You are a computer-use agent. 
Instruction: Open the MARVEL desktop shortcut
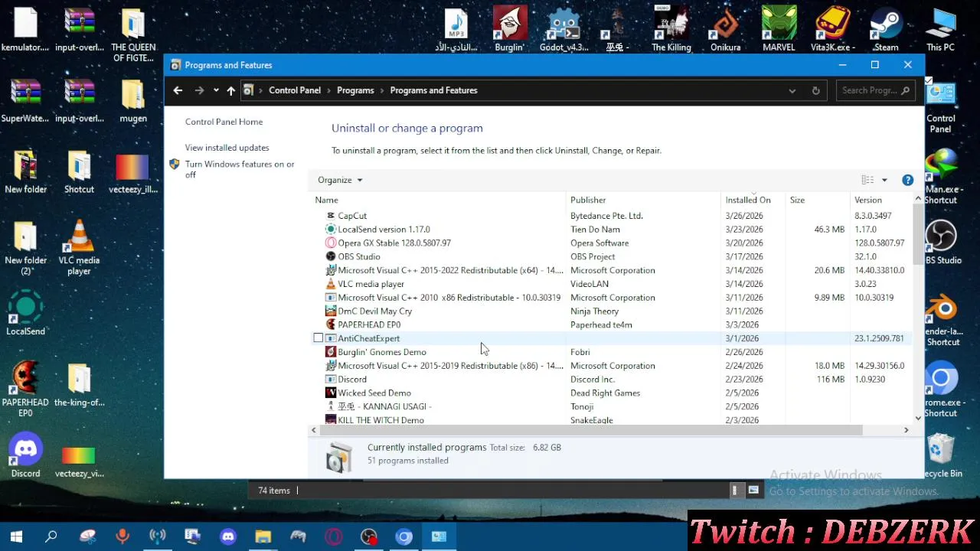pyautogui.click(x=779, y=30)
